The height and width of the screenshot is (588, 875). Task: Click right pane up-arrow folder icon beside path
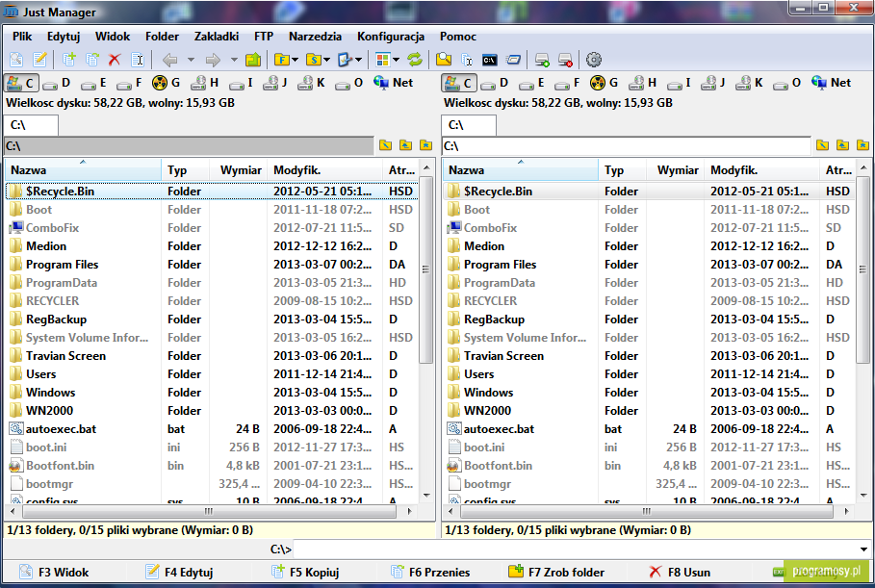click(842, 145)
